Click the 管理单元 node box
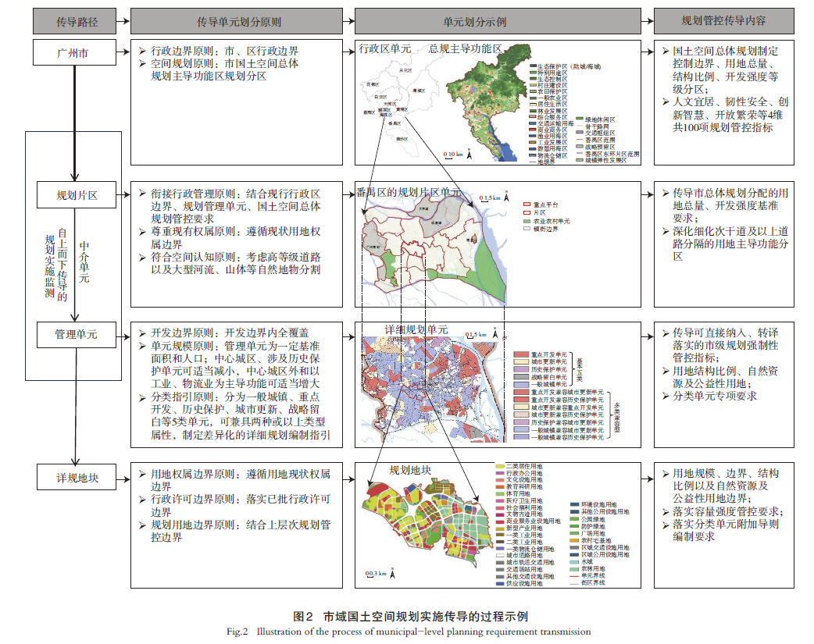Screen dimensions: 814x644 pos(77,335)
